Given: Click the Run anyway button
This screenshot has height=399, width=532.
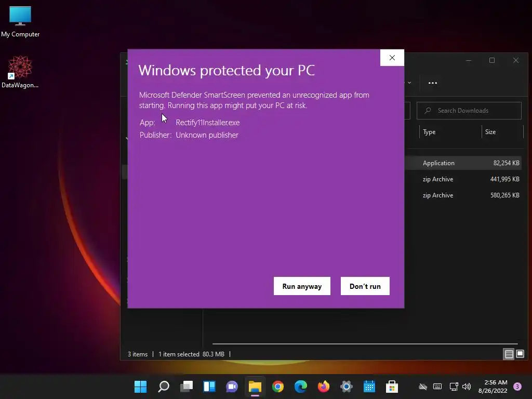Looking at the screenshot, I should tap(302, 286).
